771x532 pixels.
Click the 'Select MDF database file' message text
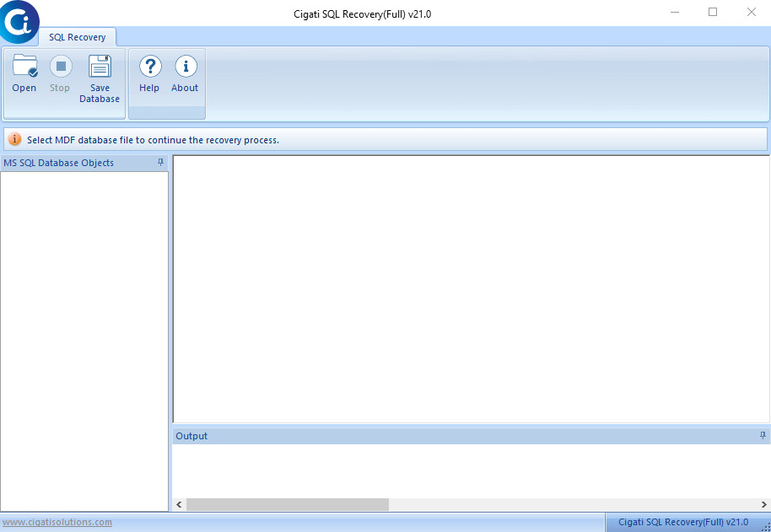[x=153, y=140]
